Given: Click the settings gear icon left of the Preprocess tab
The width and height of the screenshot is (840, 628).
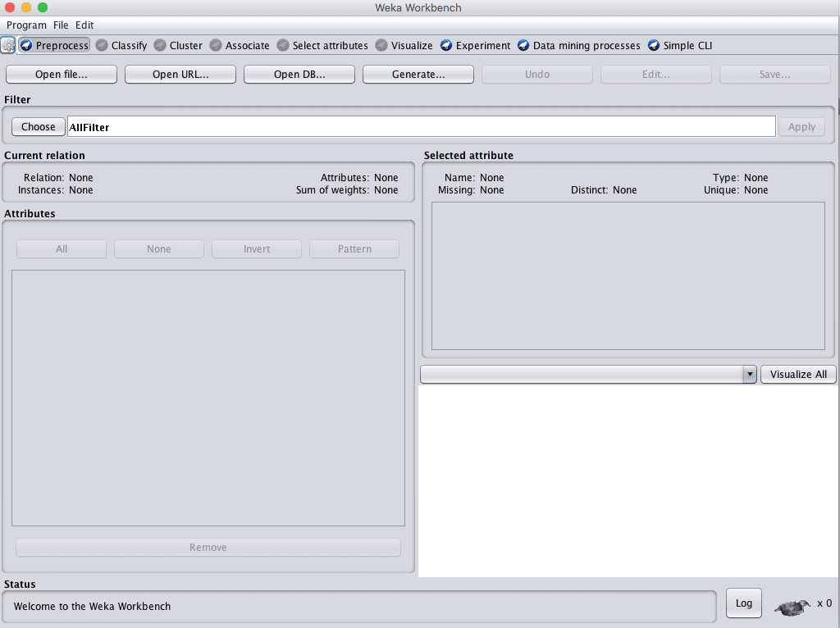Looking at the screenshot, I should coord(8,46).
